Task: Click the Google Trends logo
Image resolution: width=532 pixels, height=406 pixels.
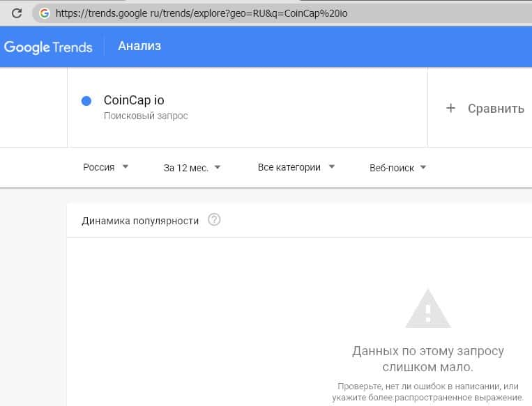Action: [48, 47]
